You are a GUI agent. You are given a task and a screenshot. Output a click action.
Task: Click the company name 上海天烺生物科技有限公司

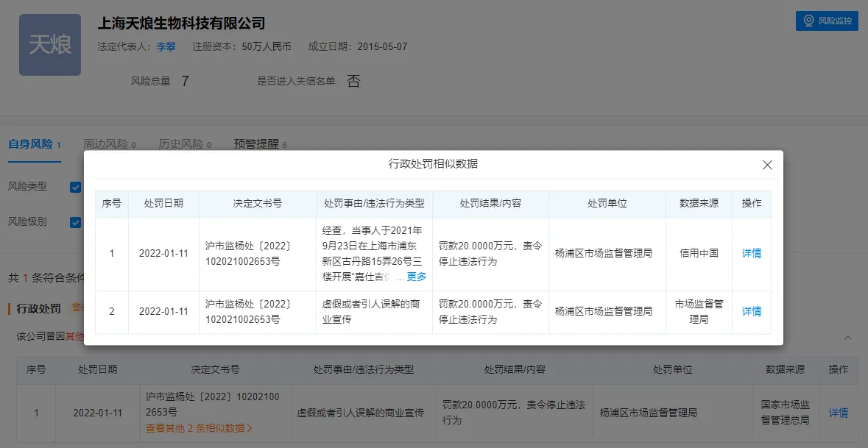[x=181, y=24]
